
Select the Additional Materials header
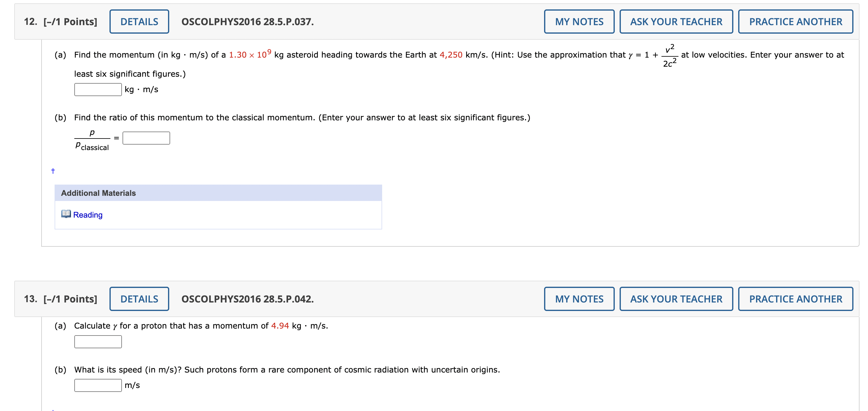point(98,193)
